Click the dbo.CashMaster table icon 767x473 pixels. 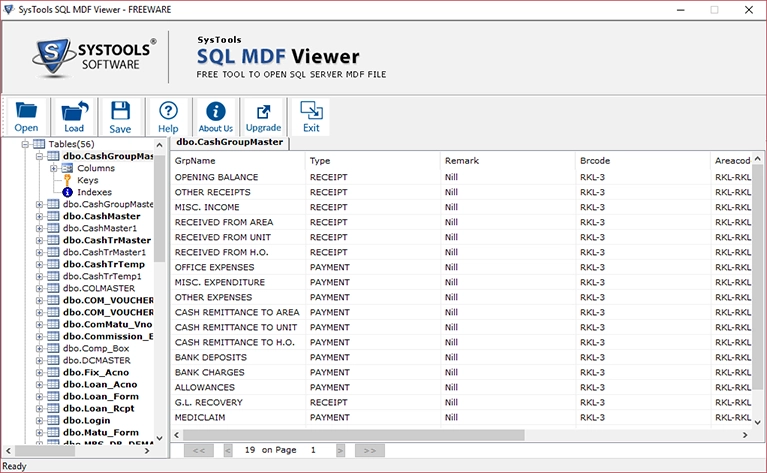coord(53,216)
